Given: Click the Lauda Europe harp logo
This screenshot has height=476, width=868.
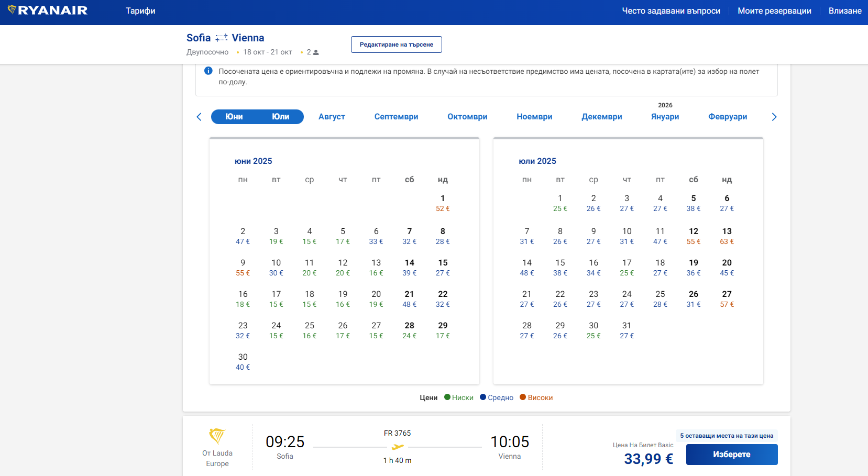Looking at the screenshot, I should point(217,436).
